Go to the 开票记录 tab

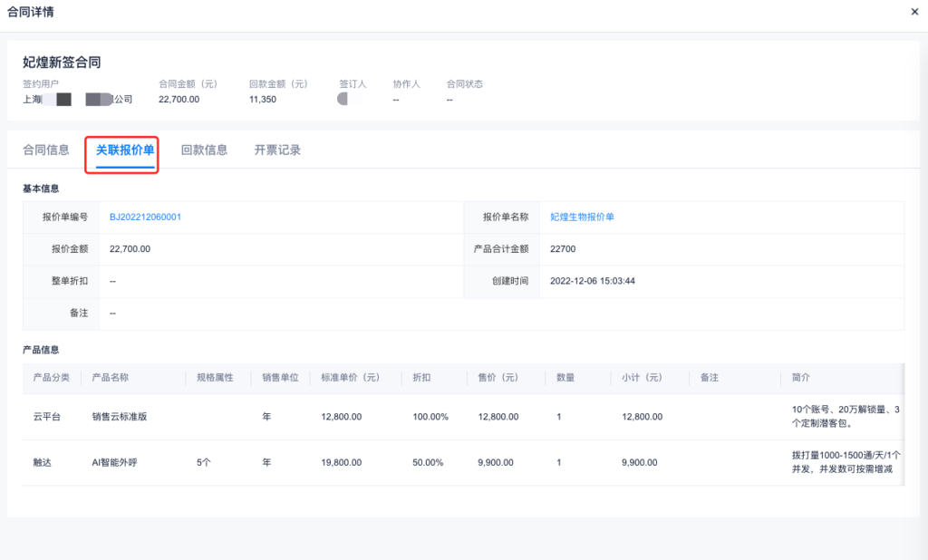pos(277,150)
